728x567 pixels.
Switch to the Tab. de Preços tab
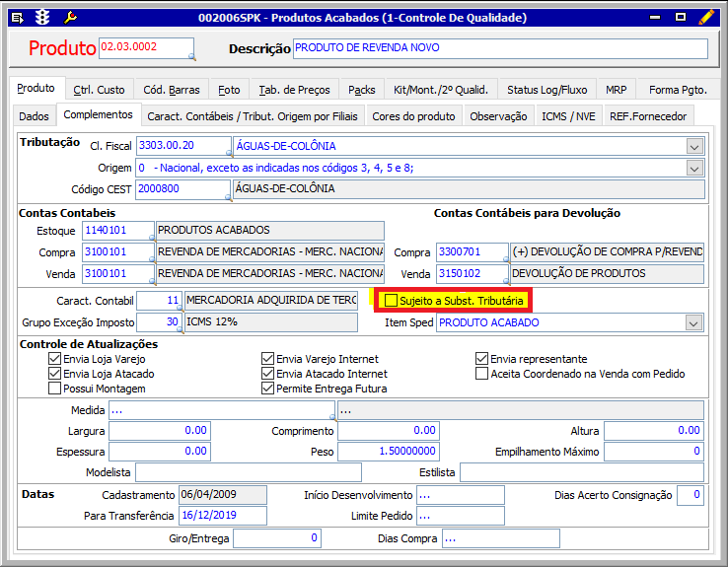293,90
